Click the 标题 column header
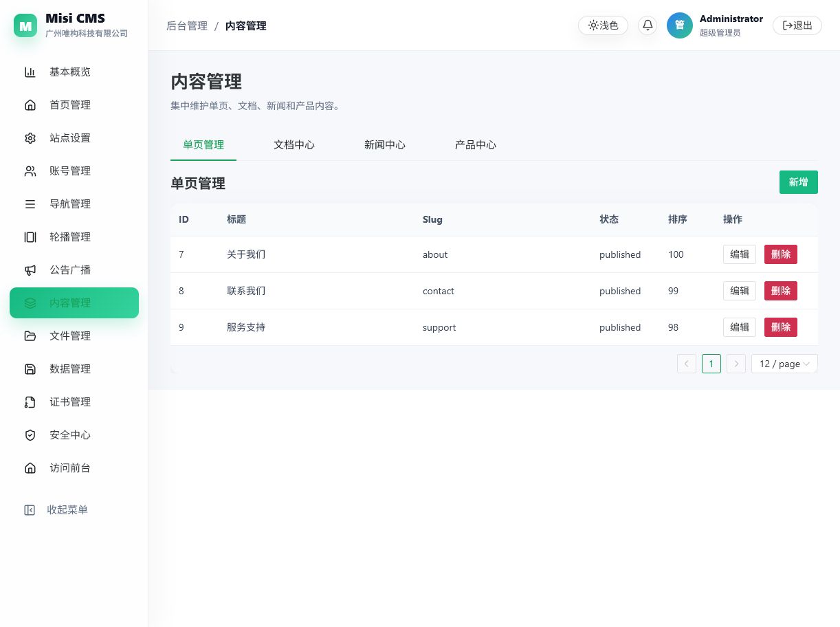 236,219
